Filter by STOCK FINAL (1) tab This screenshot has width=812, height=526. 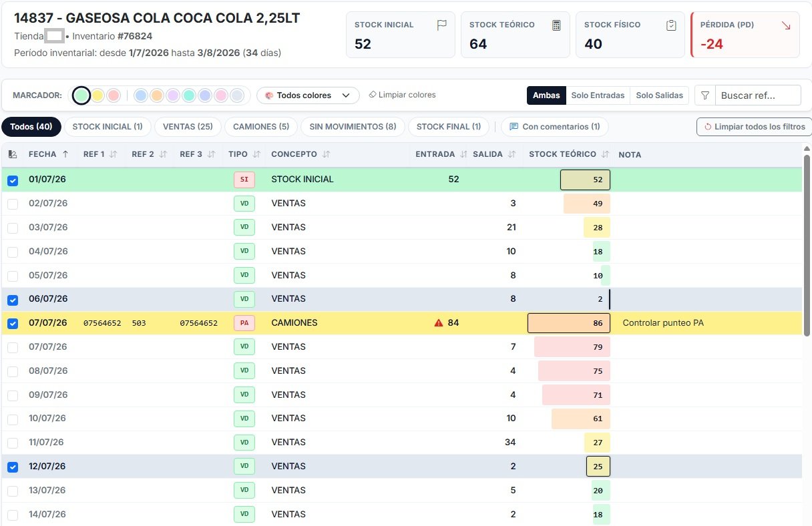pos(449,127)
